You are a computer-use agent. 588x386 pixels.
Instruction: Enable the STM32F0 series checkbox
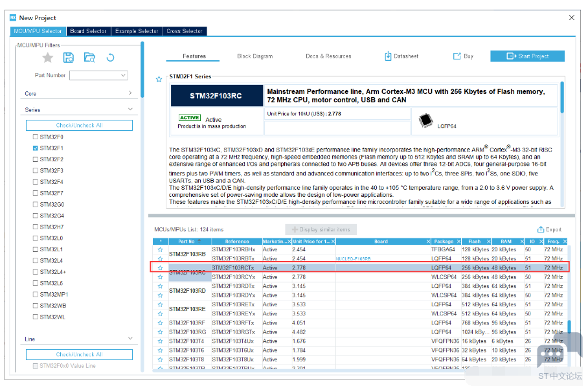[36, 137]
